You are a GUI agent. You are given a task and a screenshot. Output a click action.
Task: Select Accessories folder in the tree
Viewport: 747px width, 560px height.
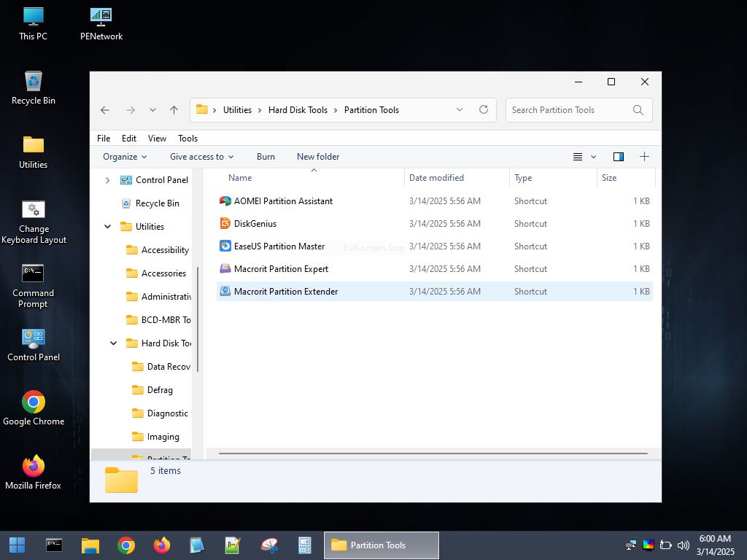click(156, 273)
